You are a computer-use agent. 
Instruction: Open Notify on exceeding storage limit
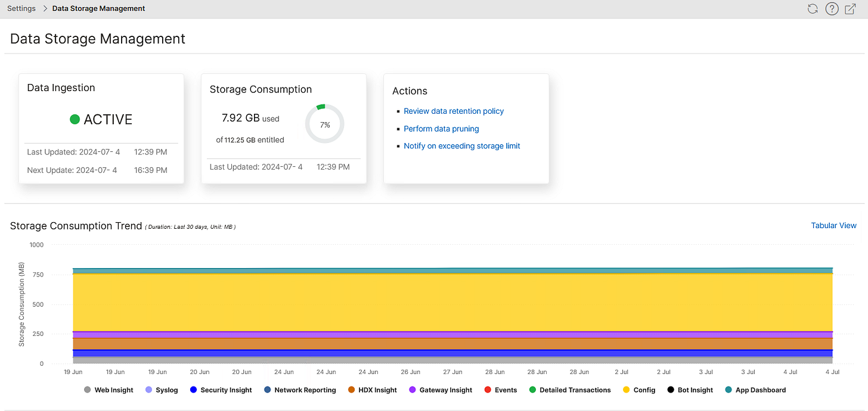(462, 146)
